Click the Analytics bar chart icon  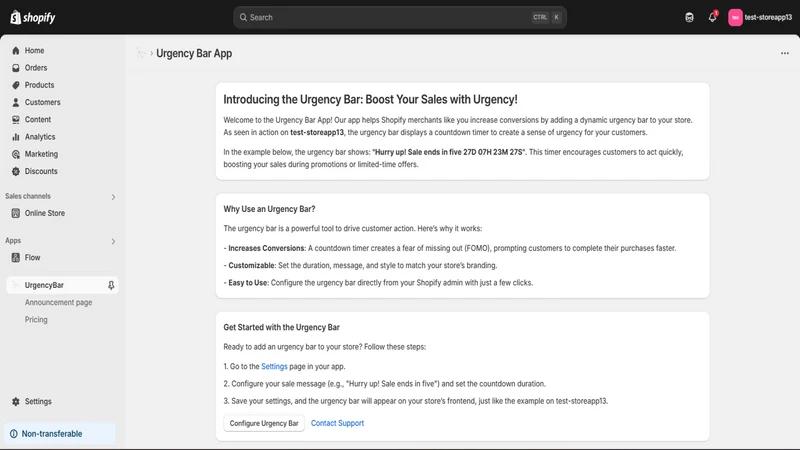tap(16, 137)
